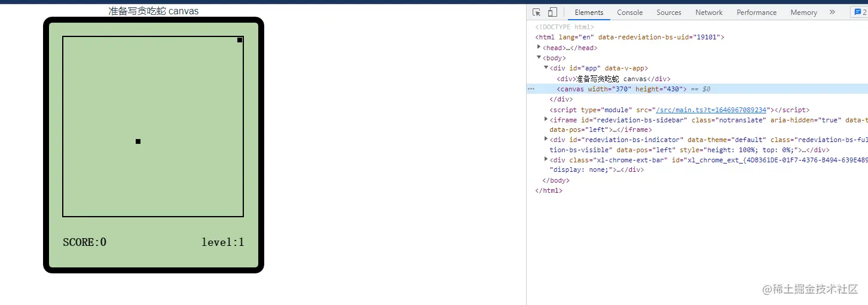
Task: Click the food block at the game field corner
Action: 240,40
